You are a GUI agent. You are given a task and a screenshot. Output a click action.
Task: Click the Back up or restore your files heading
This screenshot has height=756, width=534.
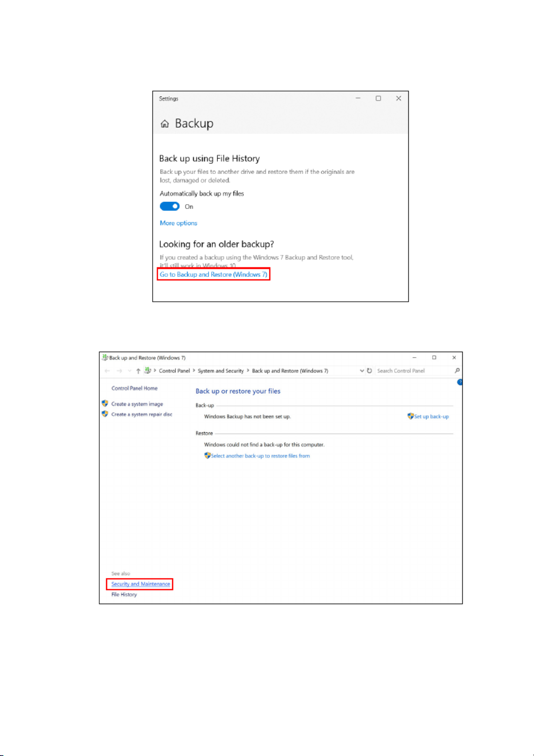pyautogui.click(x=238, y=391)
